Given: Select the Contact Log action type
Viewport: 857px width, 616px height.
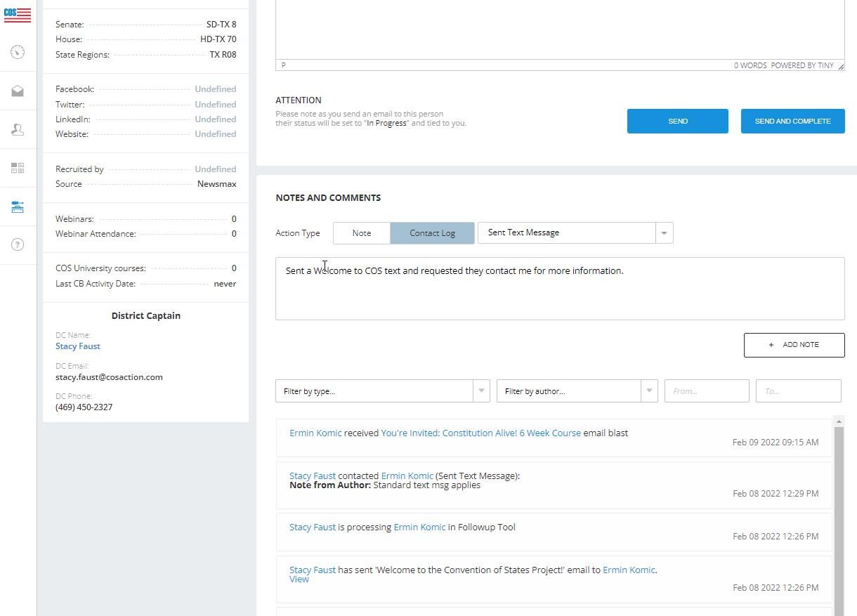Looking at the screenshot, I should [x=432, y=233].
